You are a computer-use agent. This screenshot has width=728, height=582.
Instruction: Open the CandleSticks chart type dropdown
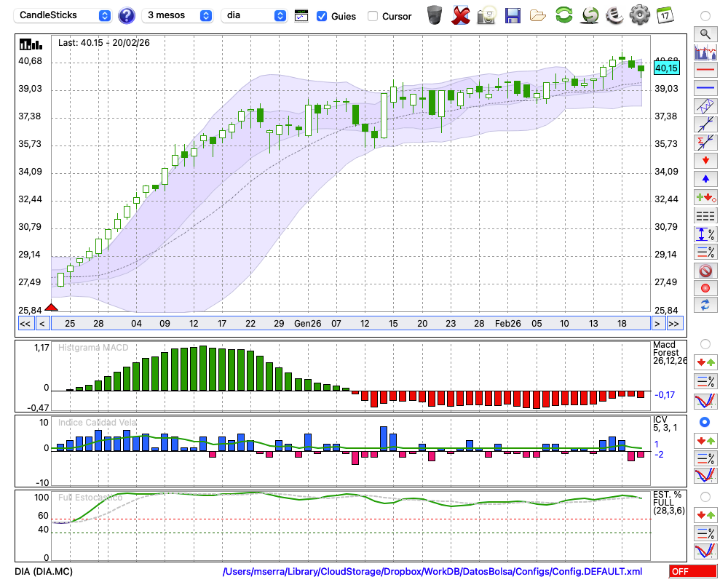tap(64, 15)
